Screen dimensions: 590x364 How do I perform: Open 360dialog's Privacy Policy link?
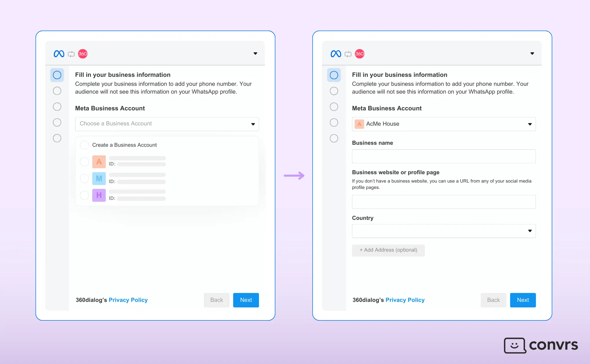tap(128, 300)
